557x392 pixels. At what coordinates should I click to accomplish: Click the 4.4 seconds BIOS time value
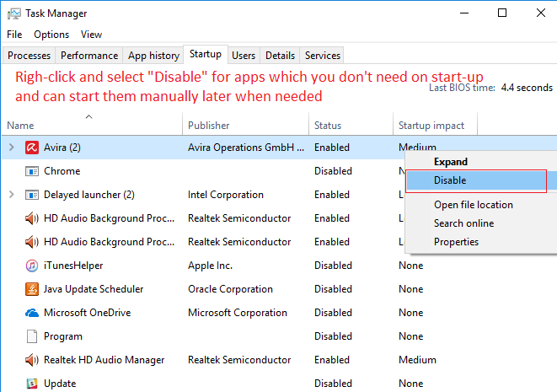point(527,88)
